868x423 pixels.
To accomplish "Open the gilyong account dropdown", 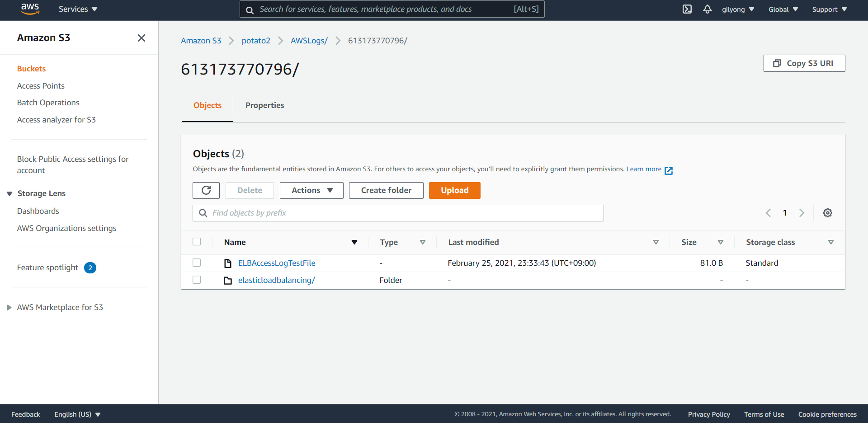I will (x=738, y=9).
